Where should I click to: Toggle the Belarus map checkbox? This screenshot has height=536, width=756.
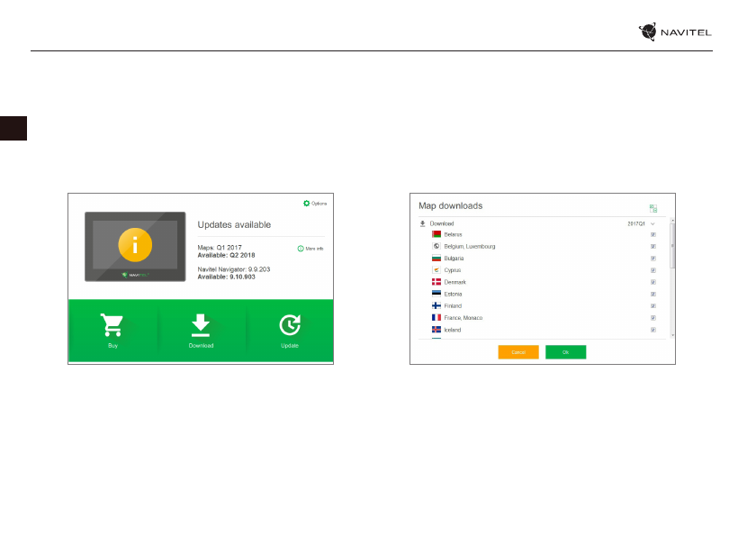tap(653, 234)
